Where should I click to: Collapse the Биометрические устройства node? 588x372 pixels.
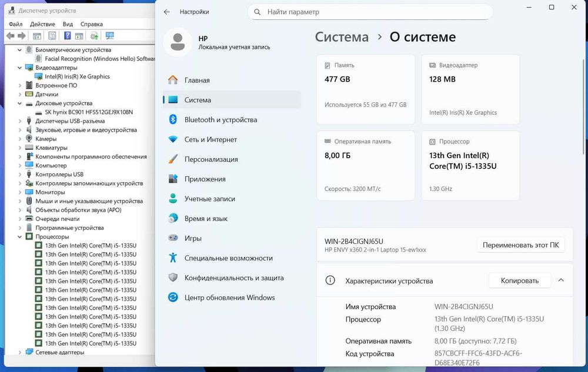[19, 50]
